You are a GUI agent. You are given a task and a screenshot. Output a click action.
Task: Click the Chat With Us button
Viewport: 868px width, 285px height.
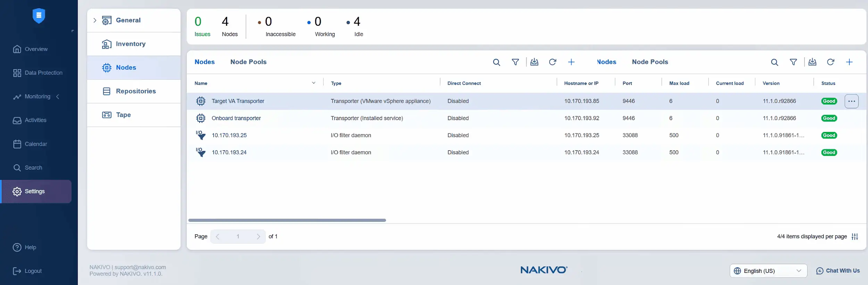tap(838, 271)
